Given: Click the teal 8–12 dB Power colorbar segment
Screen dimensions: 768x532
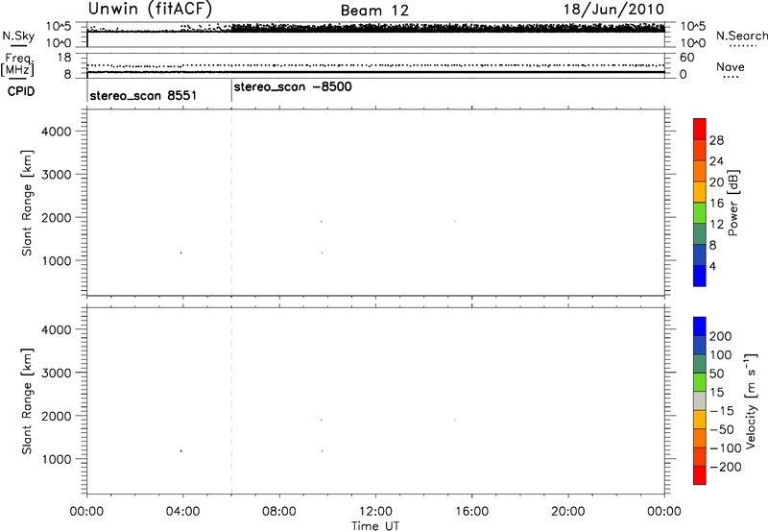Looking at the screenshot, I should point(700,233).
